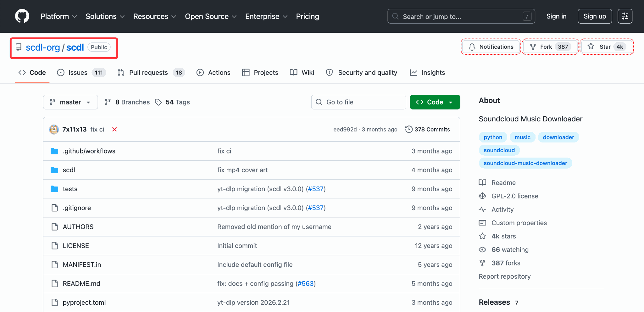644x312 pixels.
Task: Click the failed CI red X status icon
Action: 114,129
